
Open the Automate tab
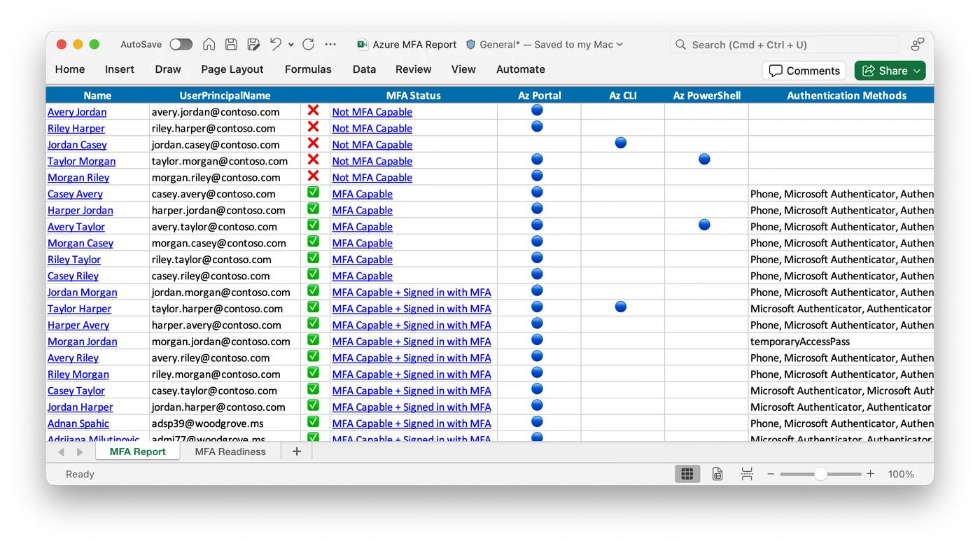tap(521, 69)
